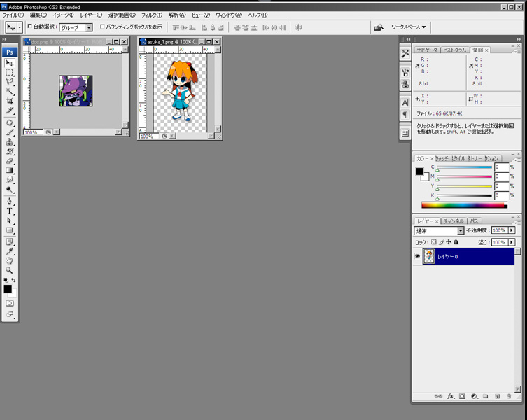Click the add layer style fx icon
This screenshot has width=527, height=420.
pos(451,396)
